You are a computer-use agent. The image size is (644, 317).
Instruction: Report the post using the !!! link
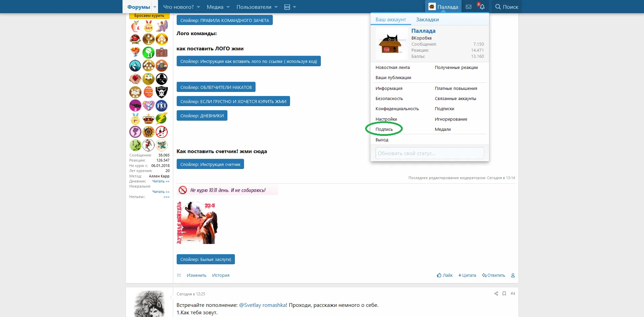point(179,275)
